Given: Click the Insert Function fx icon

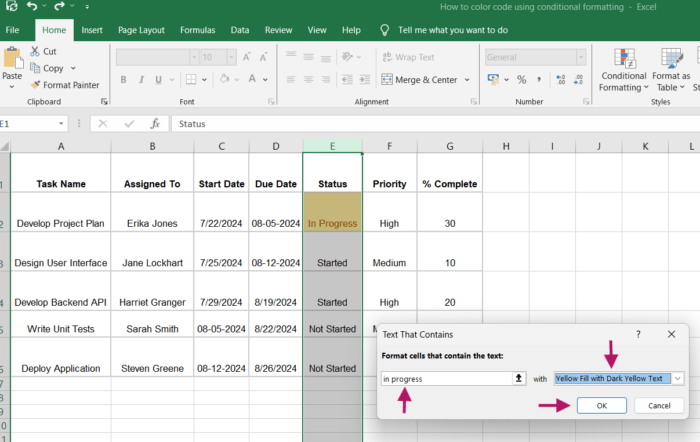Looking at the screenshot, I should click(154, 124).
